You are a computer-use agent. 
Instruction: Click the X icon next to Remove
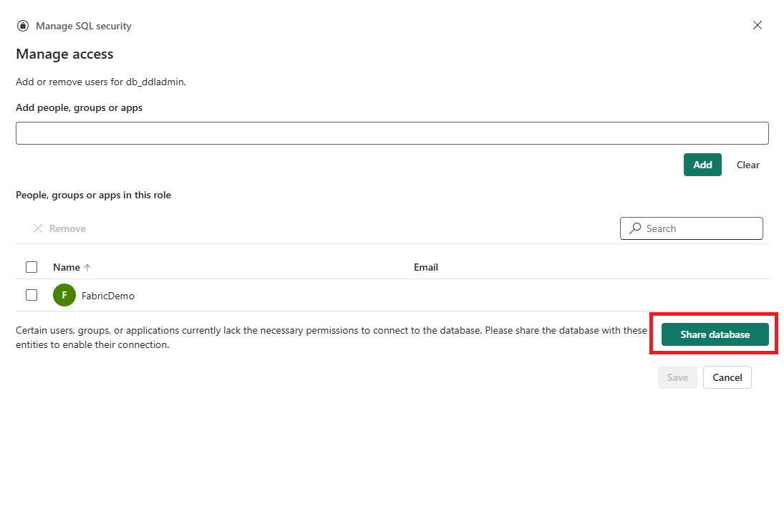(39, 228)
